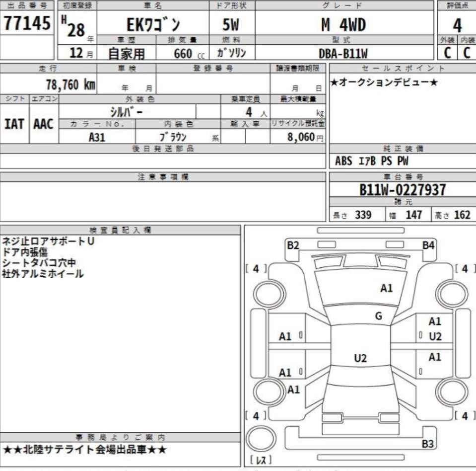Image resolution: width=476 pixels, height=471 pixels.
Task: Click the shift type IAT
Action: (14, 124)
